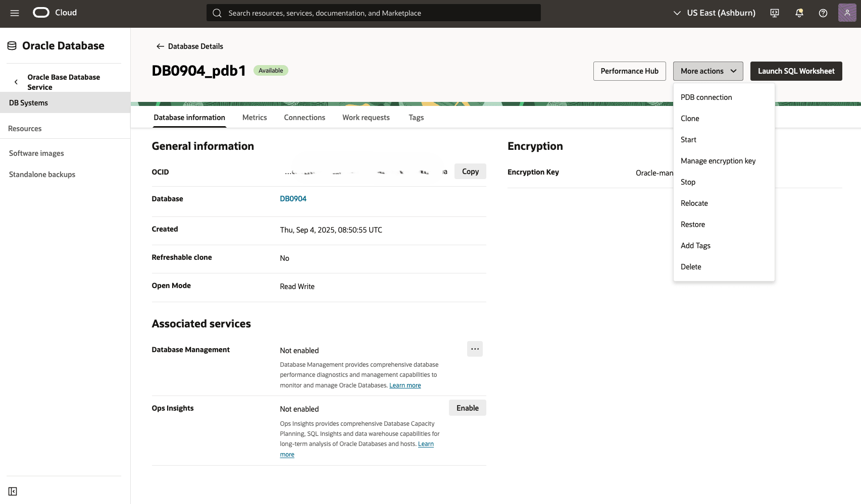This screenshot has width=861, height=504.
Task: Collapse the sidebar with bottom-left panel icon
Action: [13, 491]
